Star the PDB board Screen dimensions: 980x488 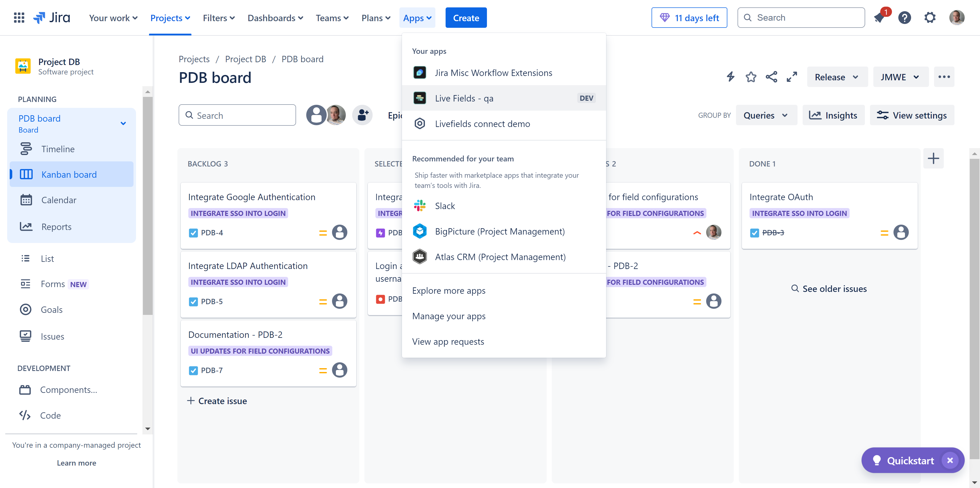[751, 77]
